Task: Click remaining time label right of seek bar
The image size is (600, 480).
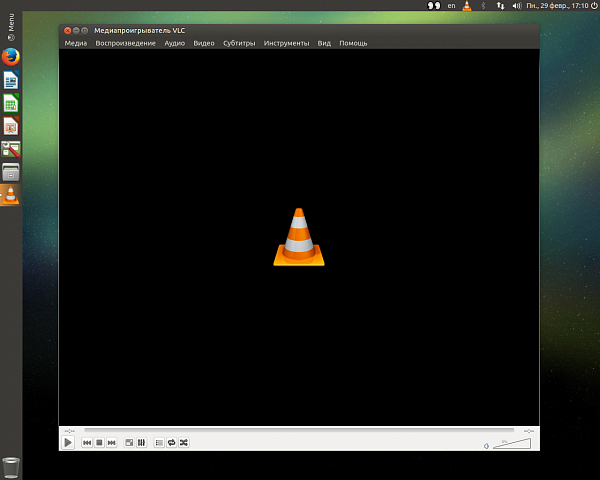Action: pyautogui.click(x=529, y=431)
